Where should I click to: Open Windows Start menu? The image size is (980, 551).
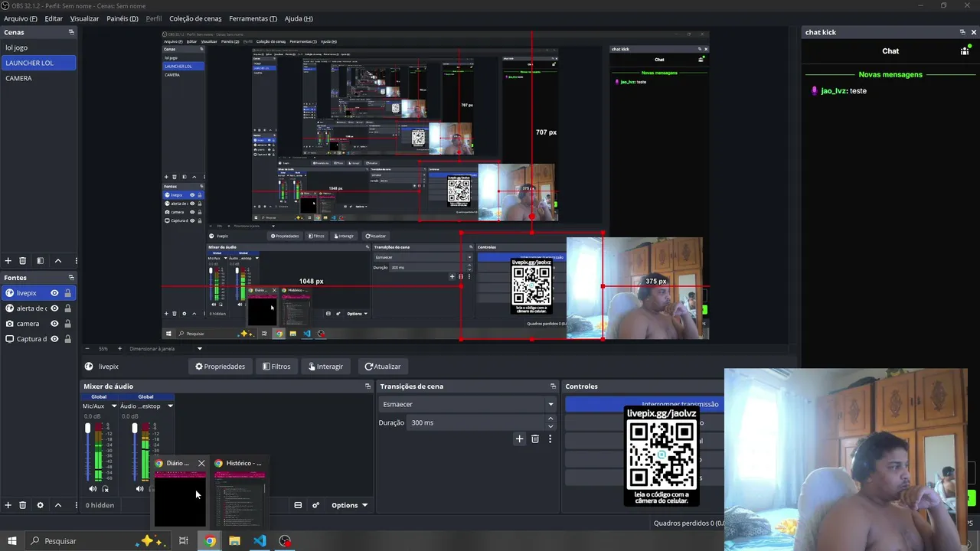[12, 541]
